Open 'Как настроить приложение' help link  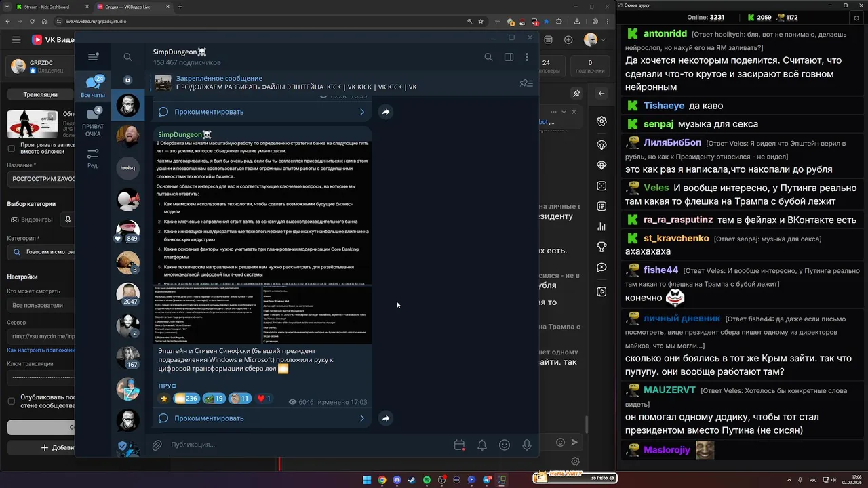[x=41, y=350]
